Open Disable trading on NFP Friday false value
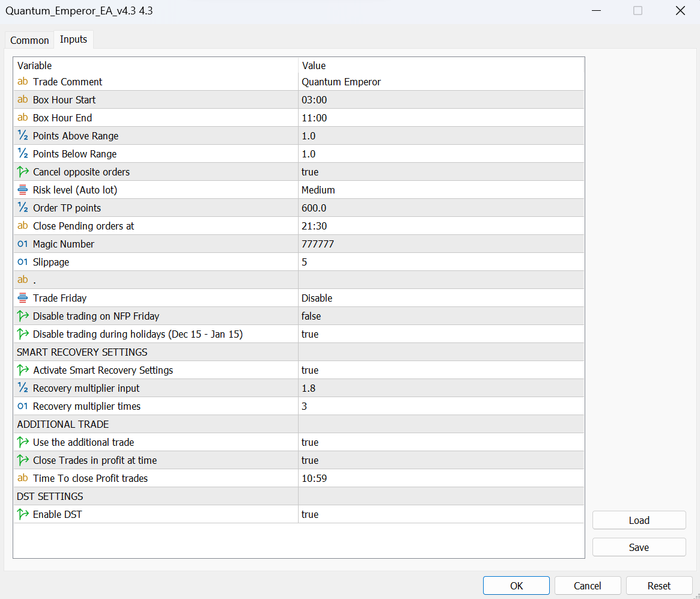 pos(441,316)
